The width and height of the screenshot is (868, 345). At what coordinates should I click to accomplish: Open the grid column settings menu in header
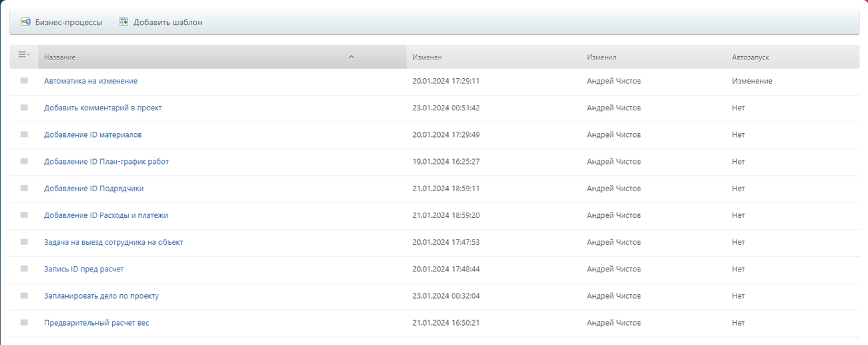coord(23,55)
